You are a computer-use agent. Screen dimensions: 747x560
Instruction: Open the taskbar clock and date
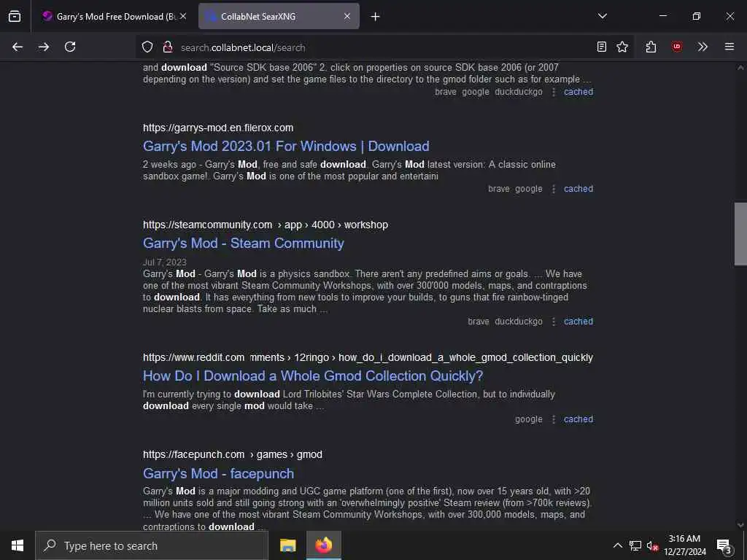point(684,545)
